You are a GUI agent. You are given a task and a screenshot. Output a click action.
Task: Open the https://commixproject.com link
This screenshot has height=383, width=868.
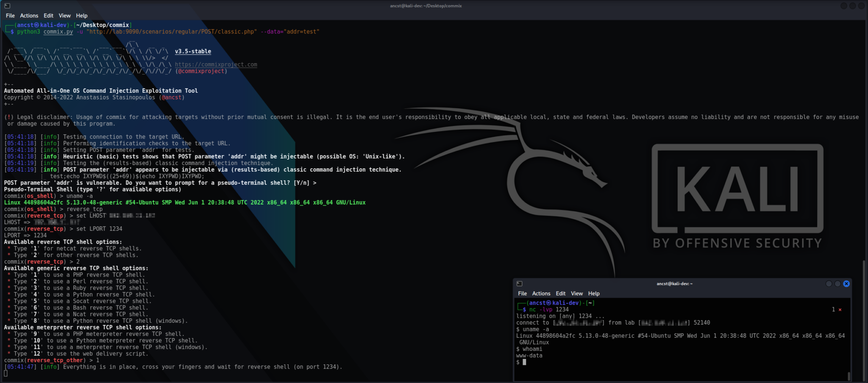click(x=217, y=64)
